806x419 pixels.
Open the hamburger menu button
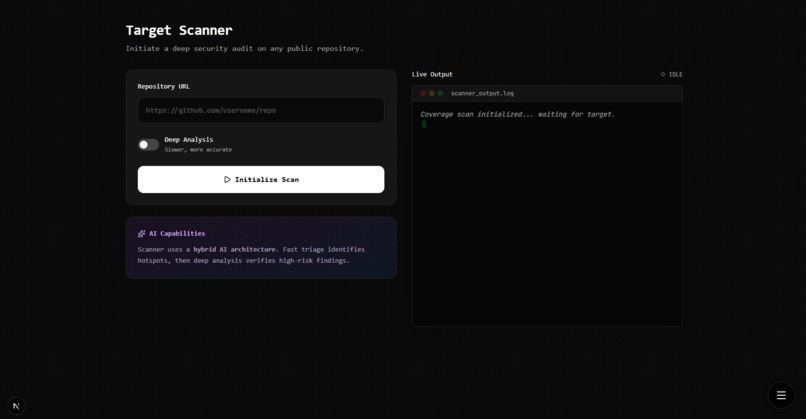click(781, 395)
